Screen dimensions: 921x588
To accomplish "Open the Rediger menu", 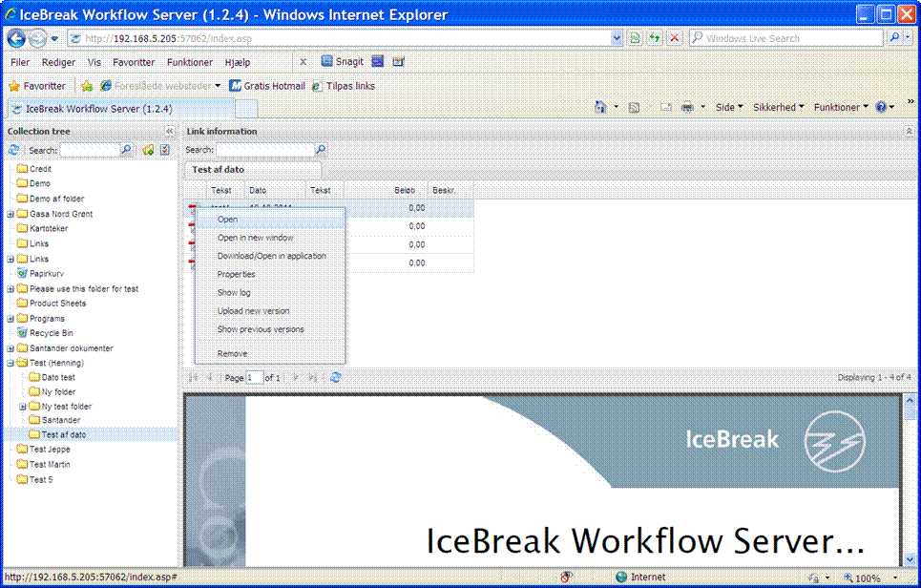I will tap(58, 62).
